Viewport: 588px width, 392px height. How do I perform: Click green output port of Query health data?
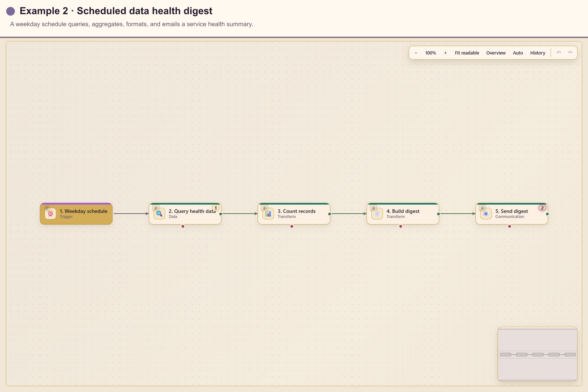[x=221, y=214]
